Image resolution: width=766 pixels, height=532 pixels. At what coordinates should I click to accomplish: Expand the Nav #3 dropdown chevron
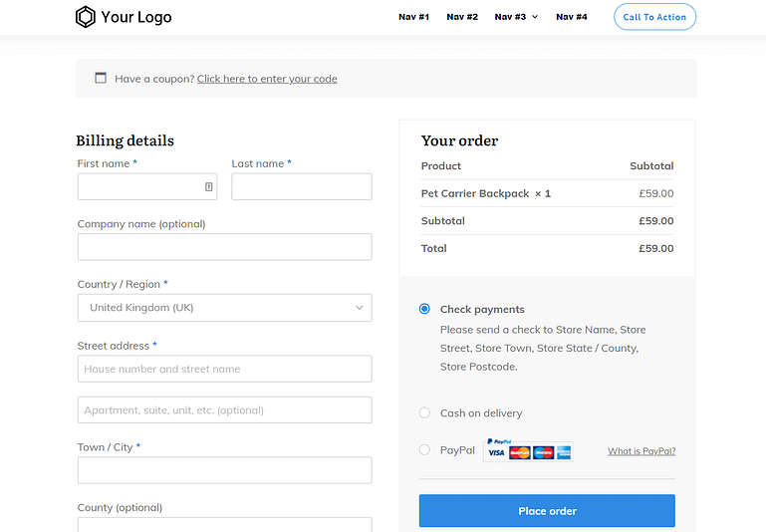[535, 17]
